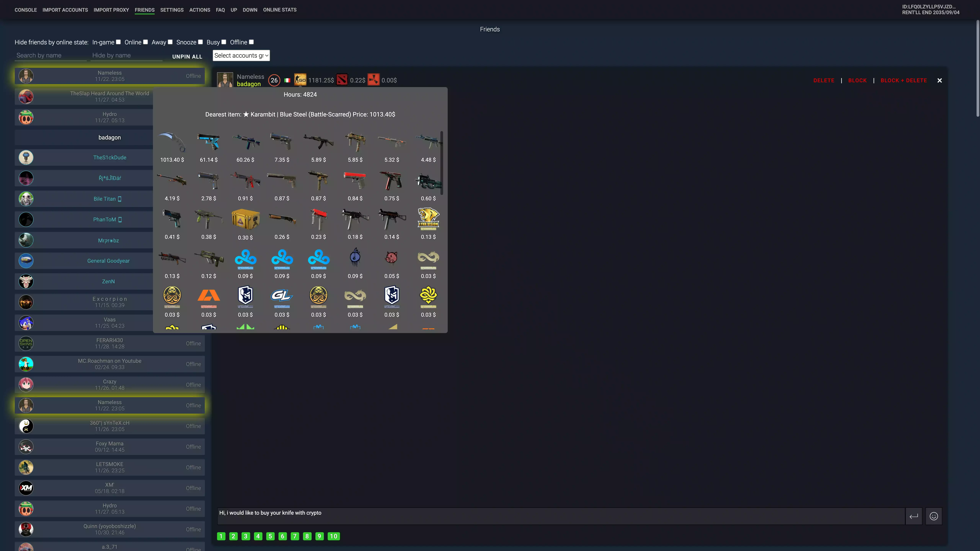The height and width of the screenshot is (551, 980).
Task: Open the emoji picker button
Action: [934, 516]
